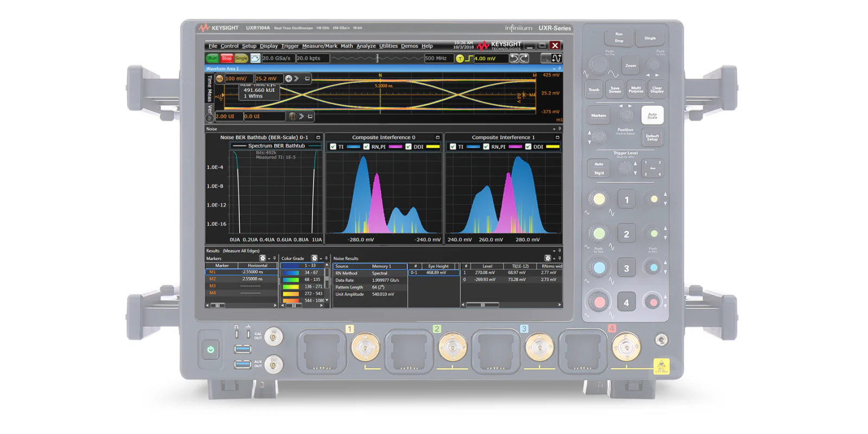
Task: Click the red Stop button
Action: 227,58
